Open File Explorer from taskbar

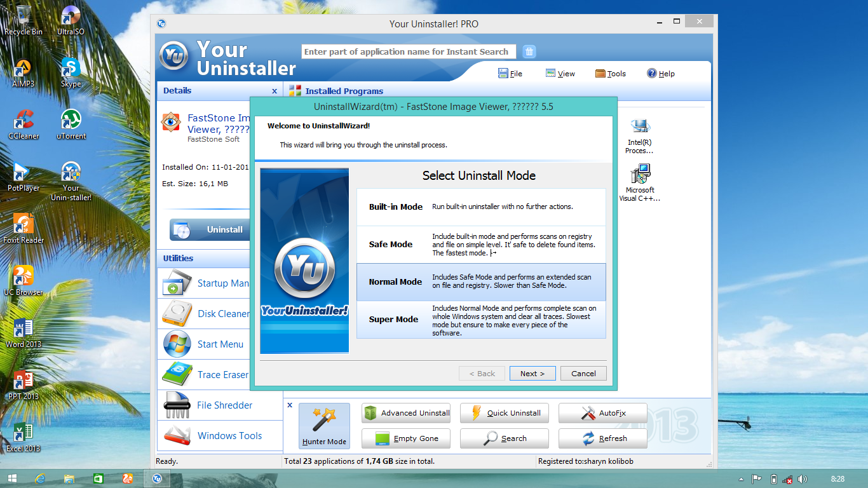pos(69,478)
